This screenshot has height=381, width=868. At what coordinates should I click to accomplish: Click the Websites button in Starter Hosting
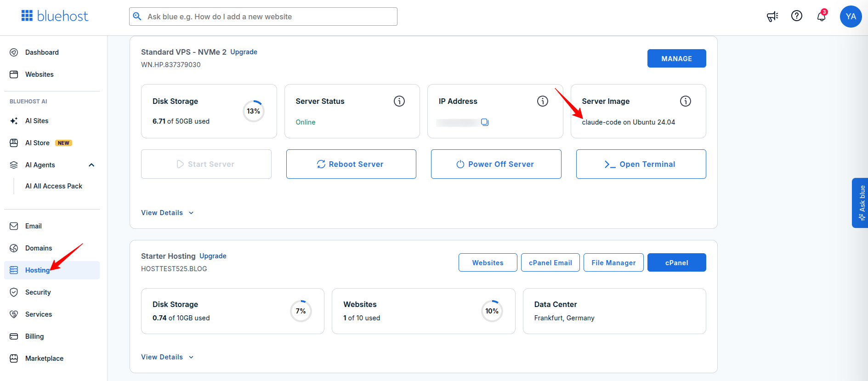click(488, 262)
